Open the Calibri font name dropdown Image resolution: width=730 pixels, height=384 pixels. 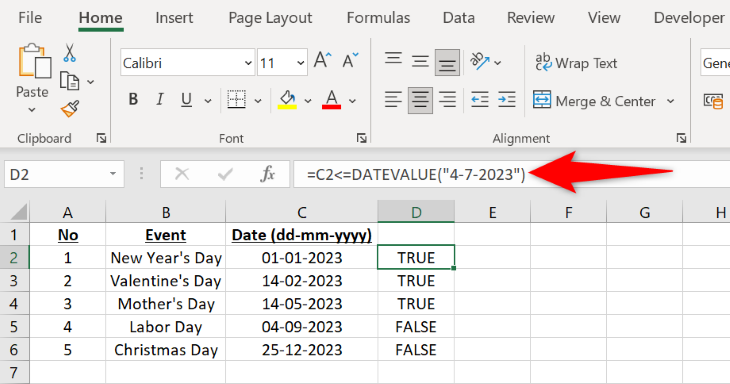click(249, 63)
